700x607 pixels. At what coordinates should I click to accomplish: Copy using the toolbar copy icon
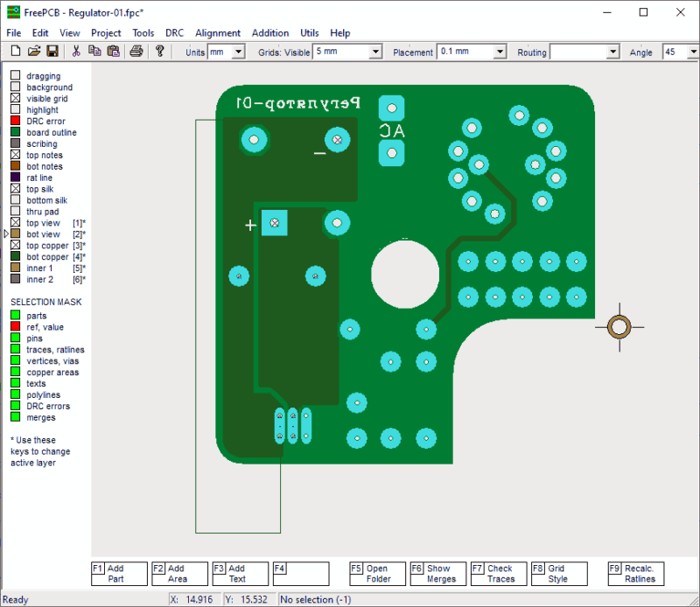[94, 52]
